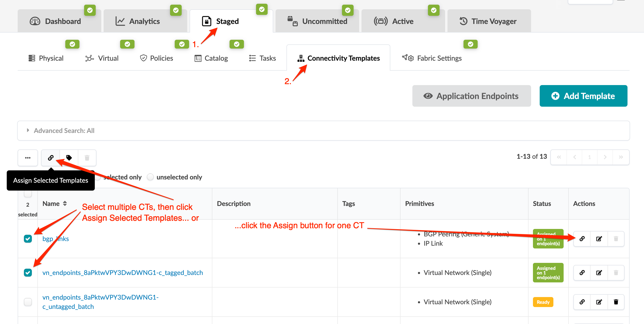Sort the table by Name column
This screenshot has height=324, width=644.
65,203
